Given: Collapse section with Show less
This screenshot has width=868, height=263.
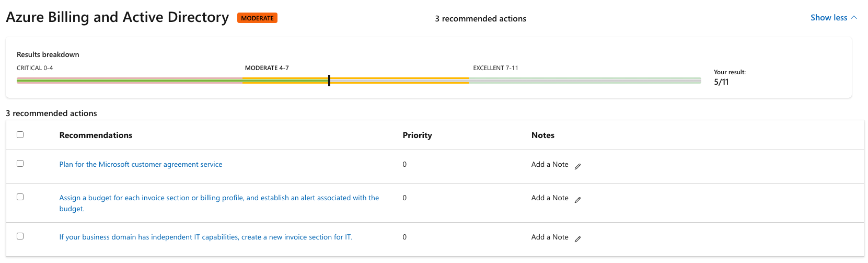Looking at the screenshot, I should [829, 18].
